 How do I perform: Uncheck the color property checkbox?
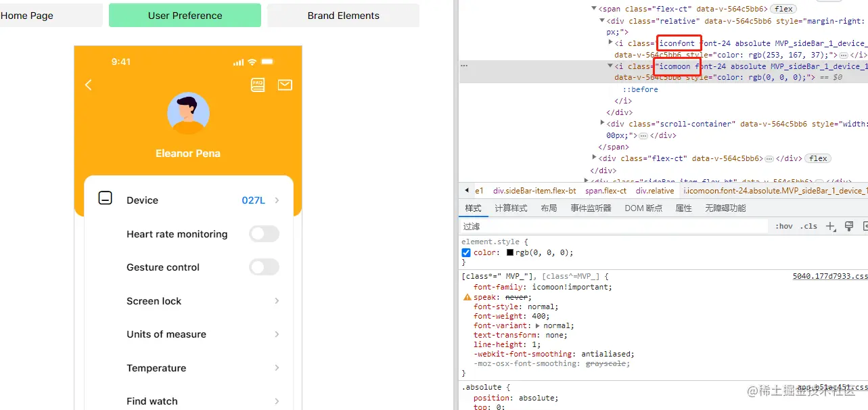pyautogui.click(x=466, y=253)
